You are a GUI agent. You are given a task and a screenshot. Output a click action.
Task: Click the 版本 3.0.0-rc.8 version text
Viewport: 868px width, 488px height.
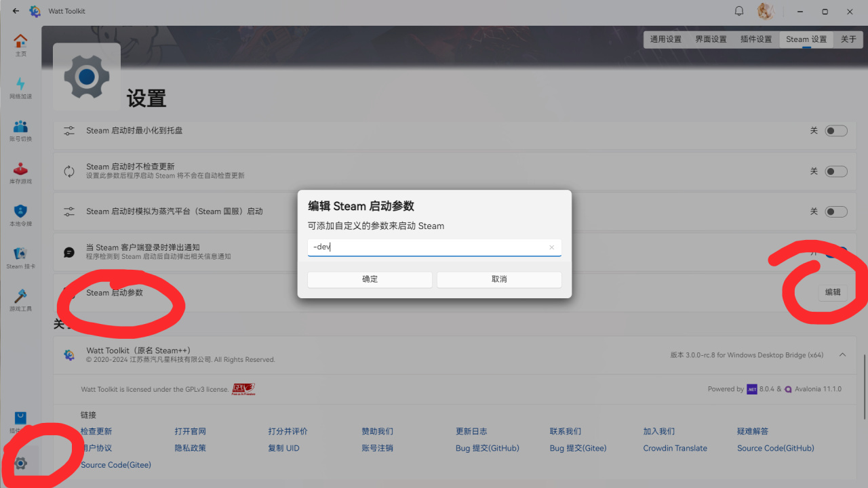(747, 354)
